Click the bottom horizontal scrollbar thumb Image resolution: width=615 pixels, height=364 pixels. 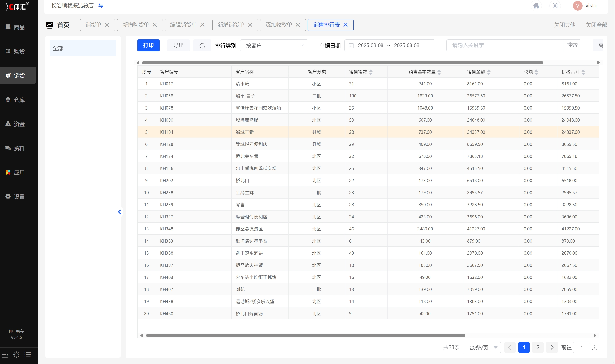pos(305,335)
